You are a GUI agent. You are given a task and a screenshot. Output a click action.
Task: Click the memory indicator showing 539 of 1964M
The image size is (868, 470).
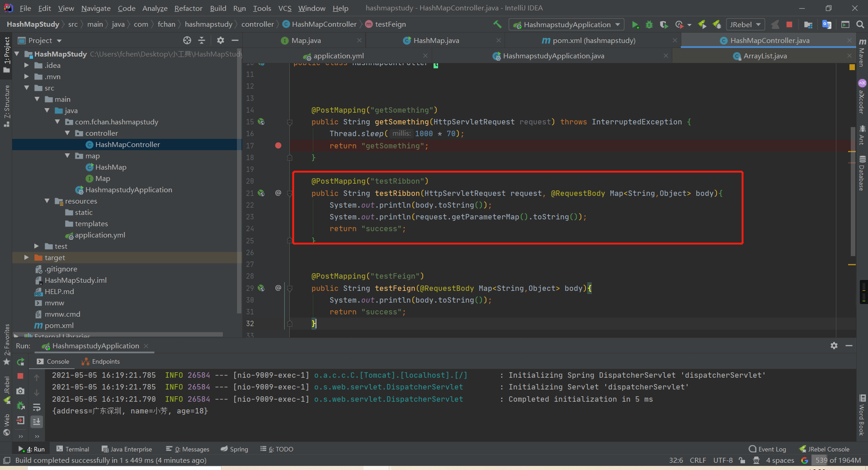coord(838,460)
